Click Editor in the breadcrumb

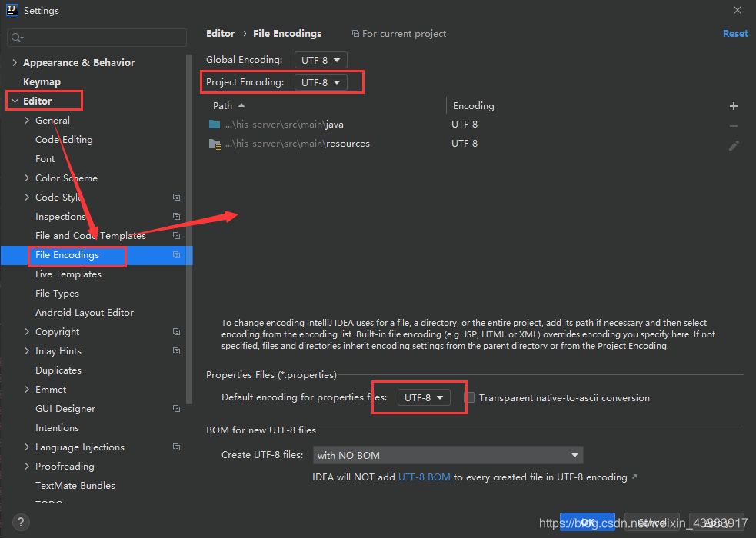[220, 33]
